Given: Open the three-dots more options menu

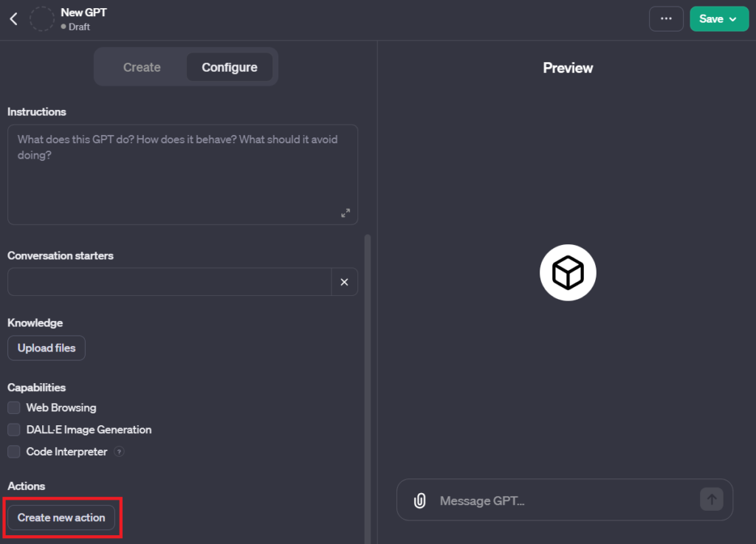Looking at the screenshot, I should [x=666, y=19].
